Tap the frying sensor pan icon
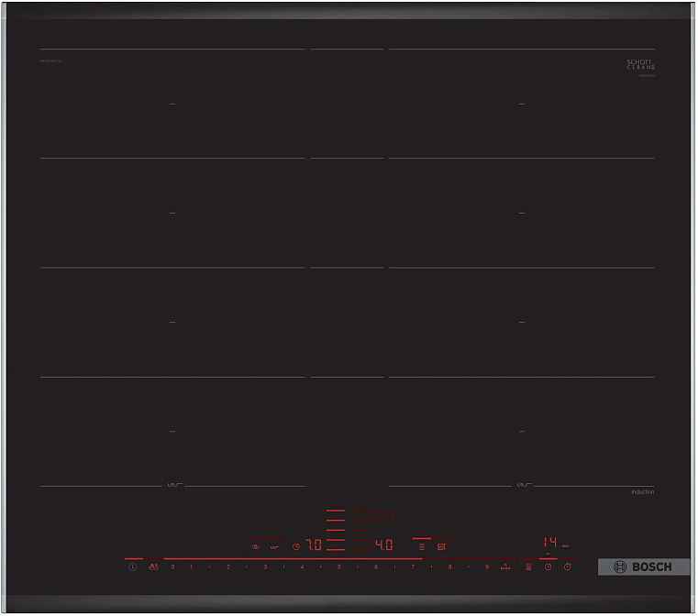The image size is (698, 616). (x=274, y=546)
